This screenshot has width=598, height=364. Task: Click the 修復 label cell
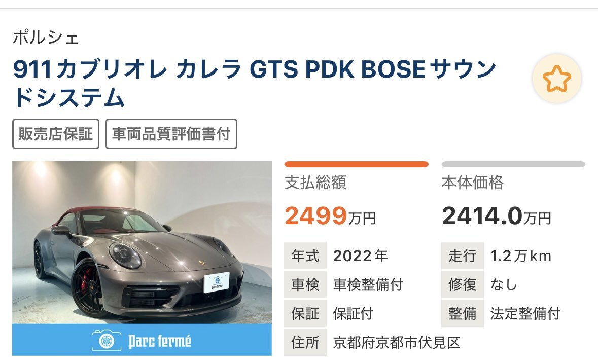tap(462, 285)
